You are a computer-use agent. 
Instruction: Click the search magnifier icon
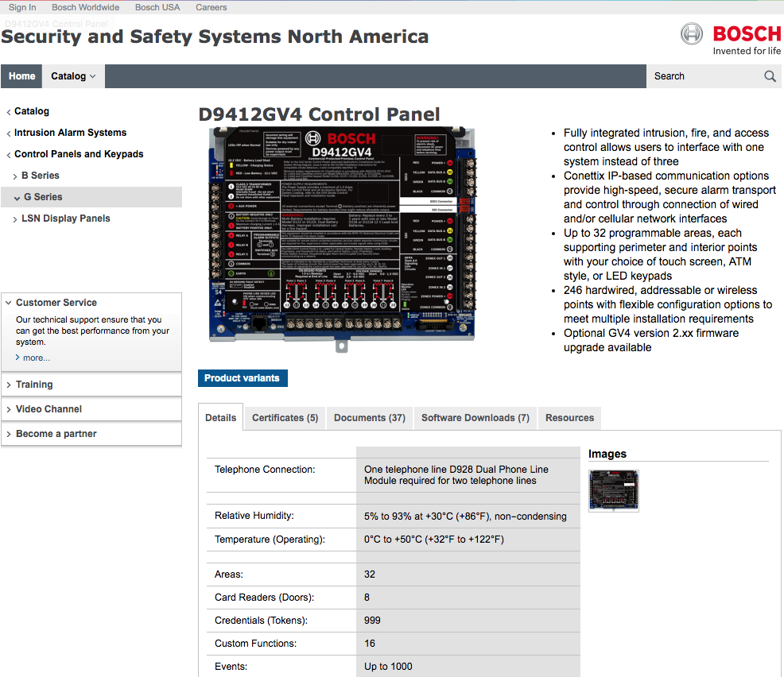tap(770, 76)
